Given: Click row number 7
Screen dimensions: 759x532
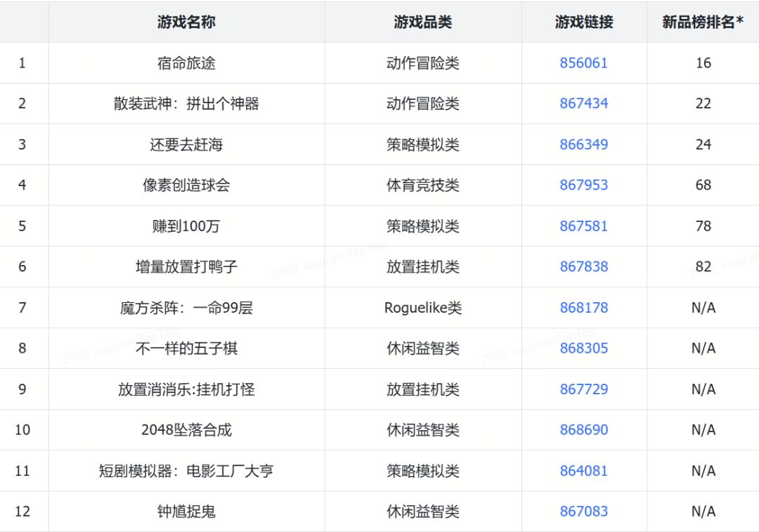Looking at the screenshot, I should coord(22,308).
